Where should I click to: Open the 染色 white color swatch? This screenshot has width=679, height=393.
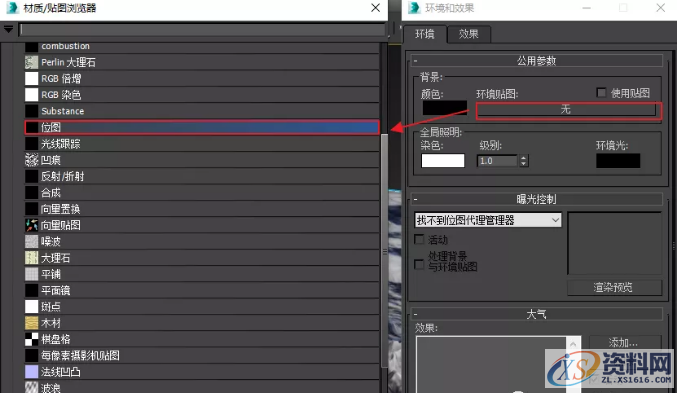pyautogui.click(x=443, y=160)
